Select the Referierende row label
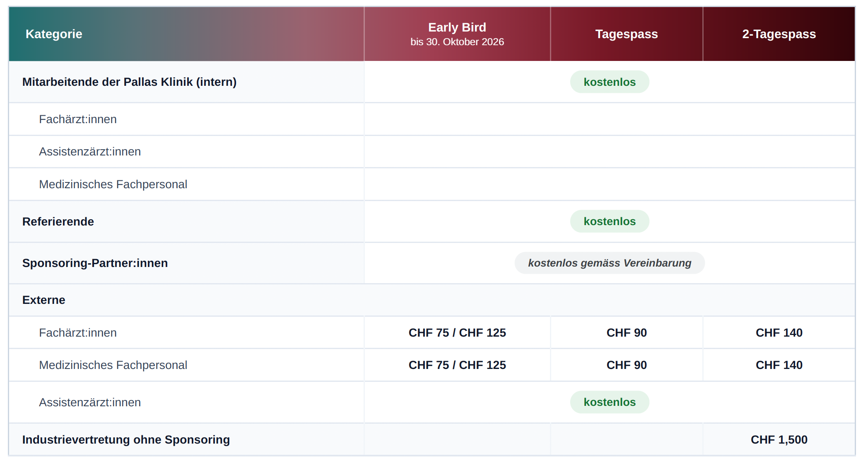 [x=58, y=222]
